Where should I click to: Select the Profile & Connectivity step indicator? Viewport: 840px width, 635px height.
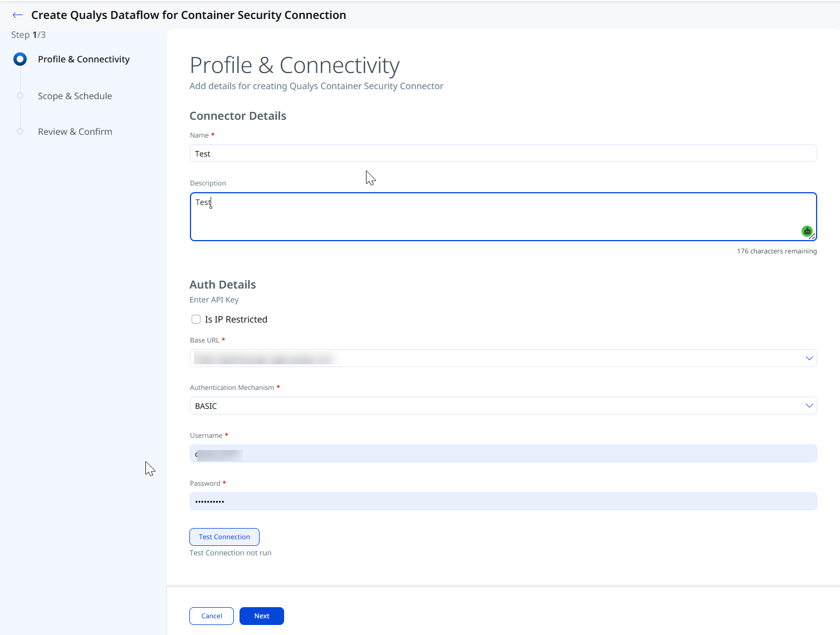(x=20, y=59)
